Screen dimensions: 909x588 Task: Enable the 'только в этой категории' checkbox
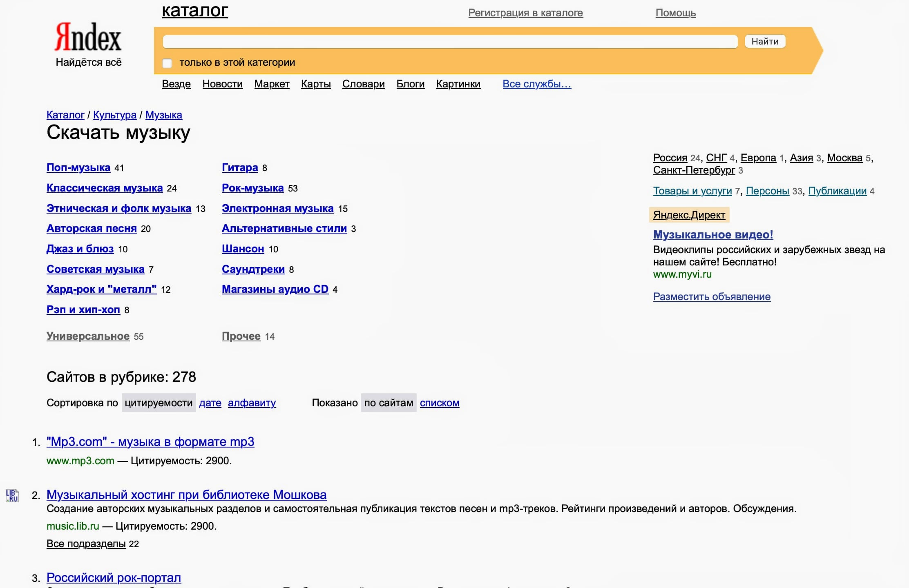pos(167,63)
